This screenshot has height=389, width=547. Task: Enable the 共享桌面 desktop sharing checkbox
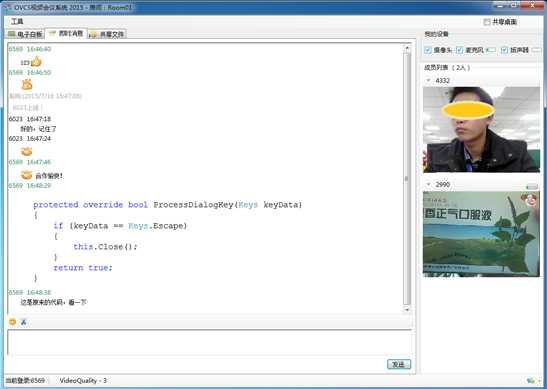(x=487, y=22)
